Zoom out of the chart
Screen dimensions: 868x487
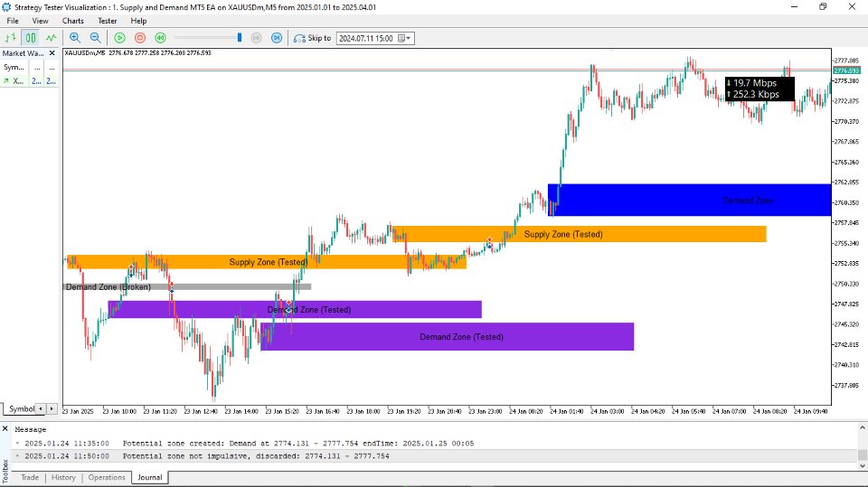click(x=95, y=38)
